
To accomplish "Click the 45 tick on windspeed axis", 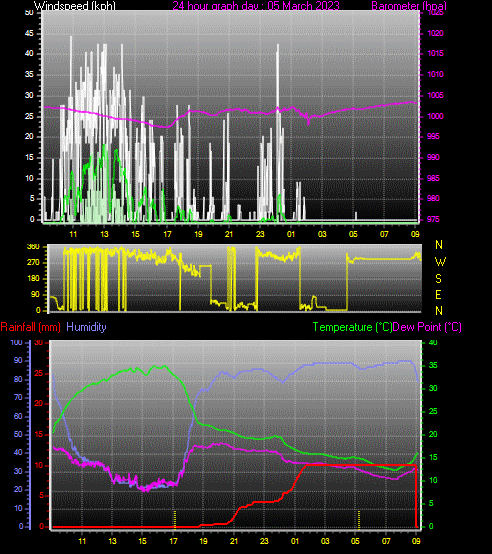I will coord(29,34).
